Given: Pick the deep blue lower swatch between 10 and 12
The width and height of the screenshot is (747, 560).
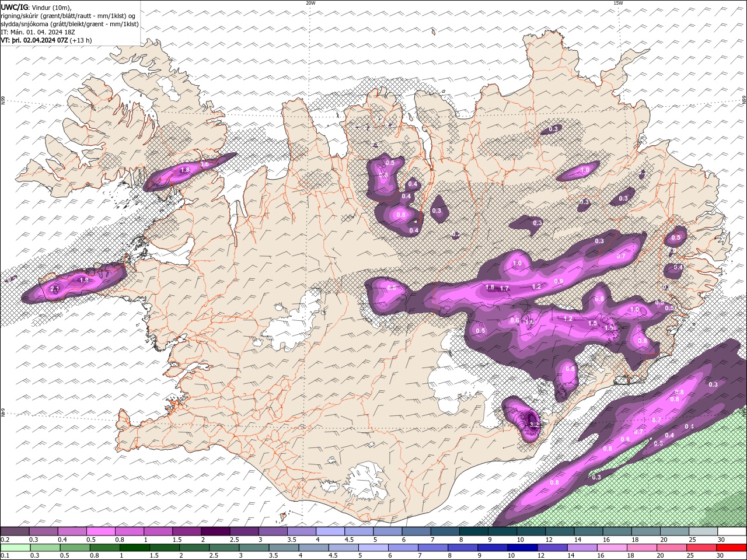Looking at the screenshot, I should [x=523, y=548].
